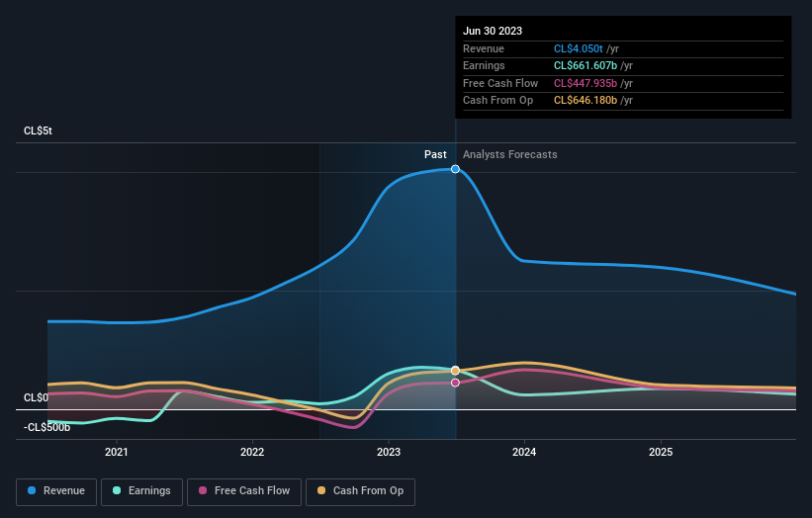Click the CL$447.935b free cash flow value
This screenshot has height=518, width=812.
586,83
